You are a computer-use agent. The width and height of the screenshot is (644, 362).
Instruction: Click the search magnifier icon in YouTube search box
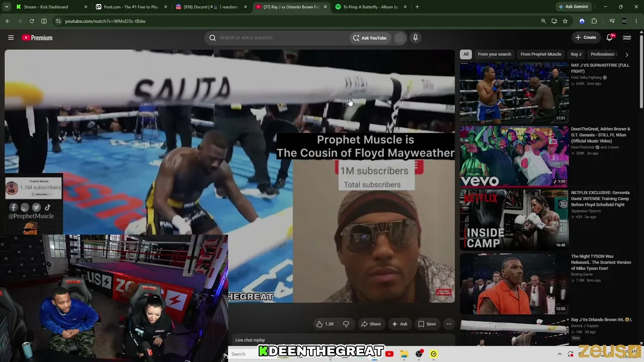tap(212, 38)
